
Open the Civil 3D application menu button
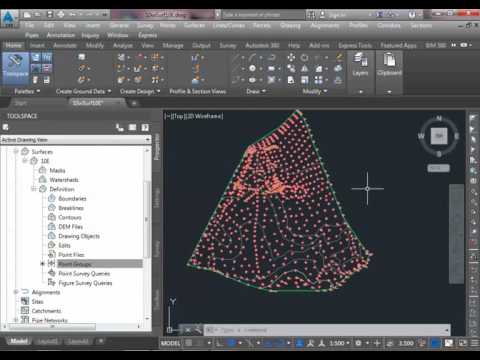[x=9, y=19]
